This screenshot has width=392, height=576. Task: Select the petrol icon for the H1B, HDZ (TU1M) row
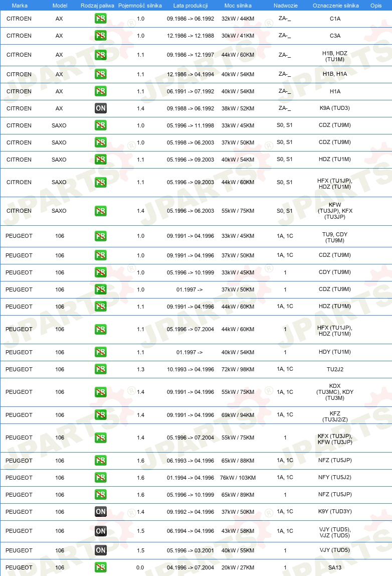pos(101,55)
